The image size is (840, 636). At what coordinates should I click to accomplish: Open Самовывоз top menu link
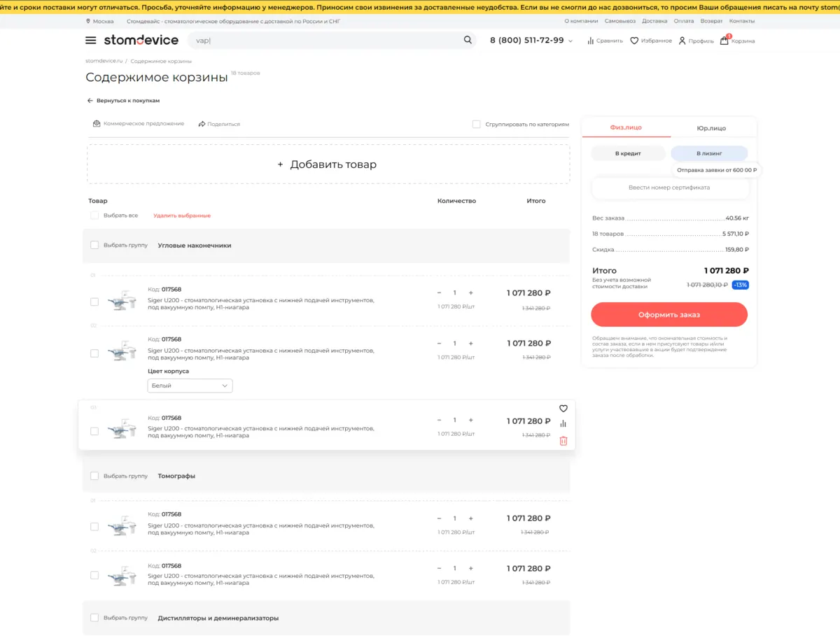[619, 21]
